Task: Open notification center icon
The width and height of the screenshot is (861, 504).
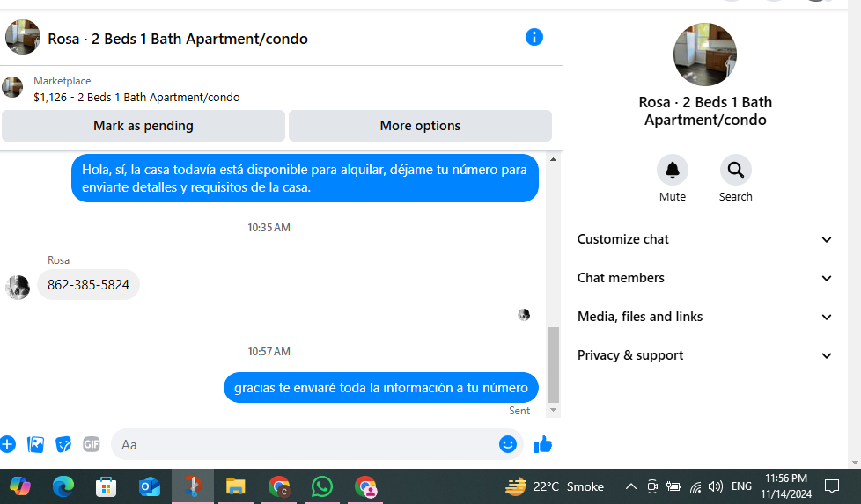Action: tap(832, 486)
